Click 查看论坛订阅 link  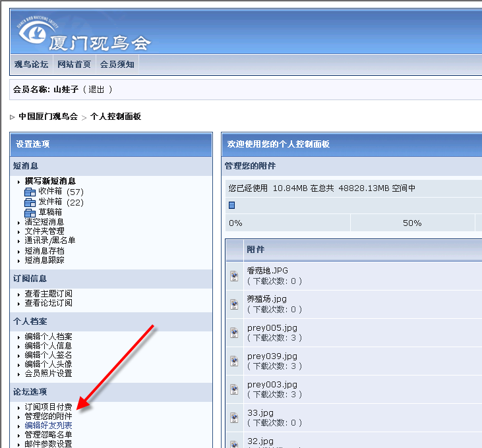click(49, 303)
